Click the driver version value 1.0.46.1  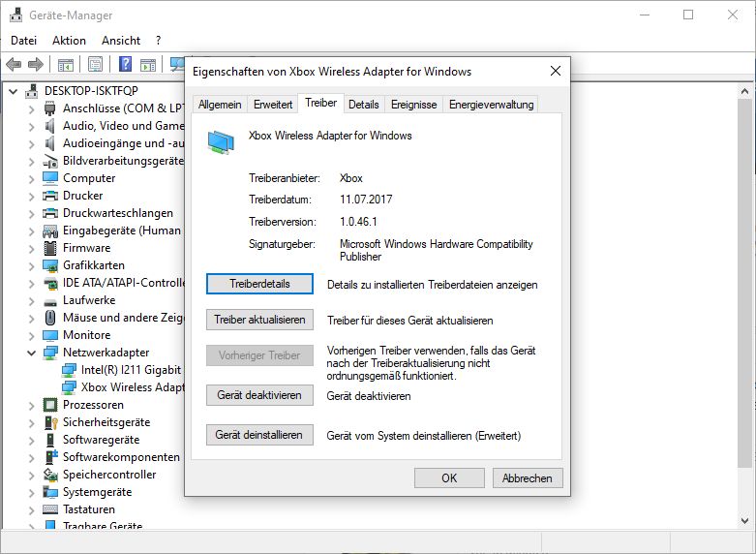pyautogui.click(x=358, y=222)
